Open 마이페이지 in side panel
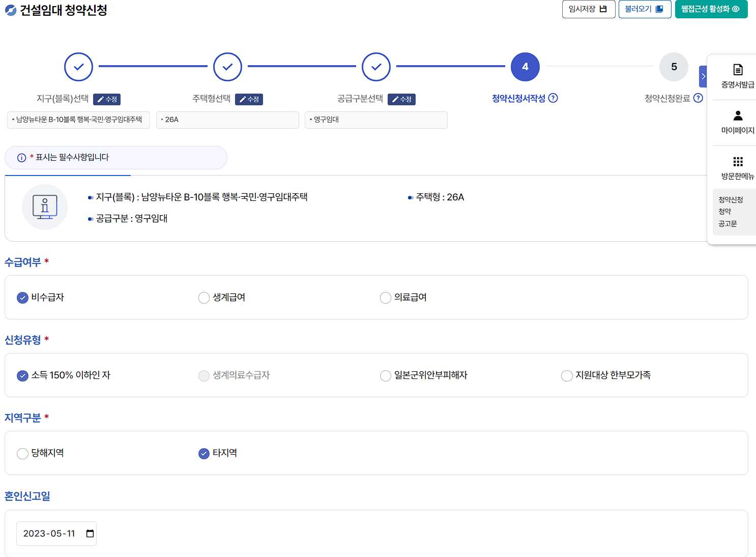 [738, 122]
